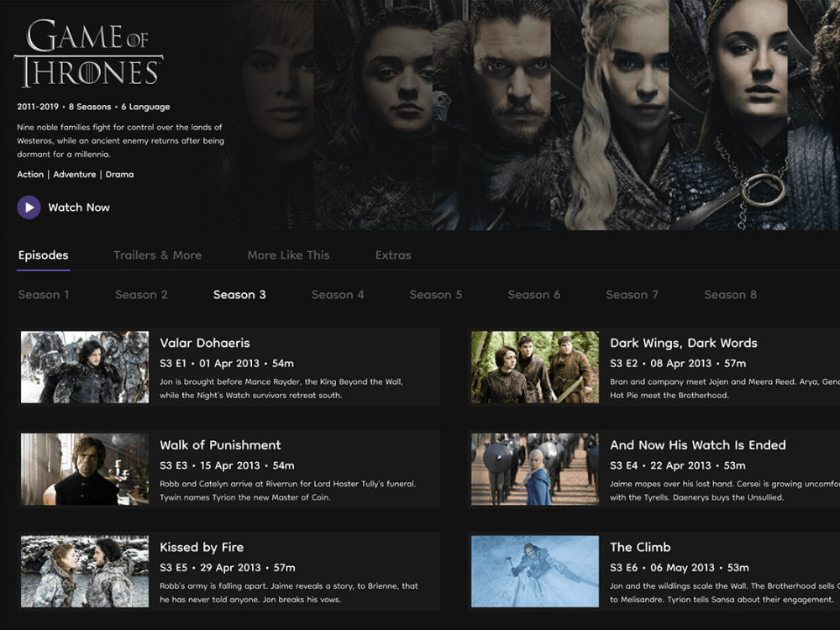The width and height of the screenshot is (840, 630).
Task: Switch to the Trailers & More tab
Action: click(158, 255)
